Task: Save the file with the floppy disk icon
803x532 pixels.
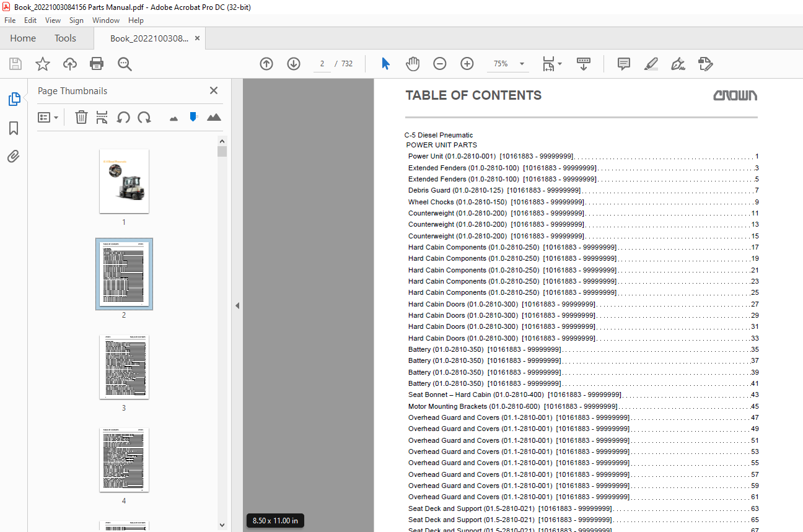Action: pyautogui.click(x=15, y=64)
